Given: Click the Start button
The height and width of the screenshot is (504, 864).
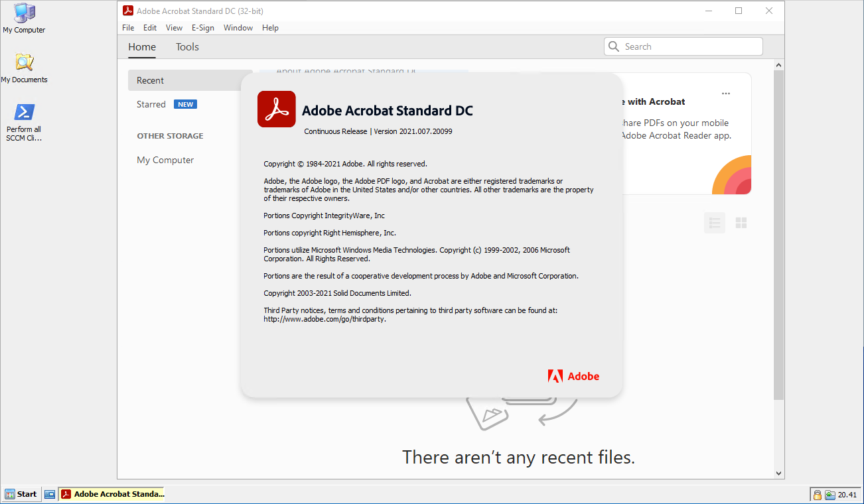Looking at the screenshot, I should pos(21,494).
